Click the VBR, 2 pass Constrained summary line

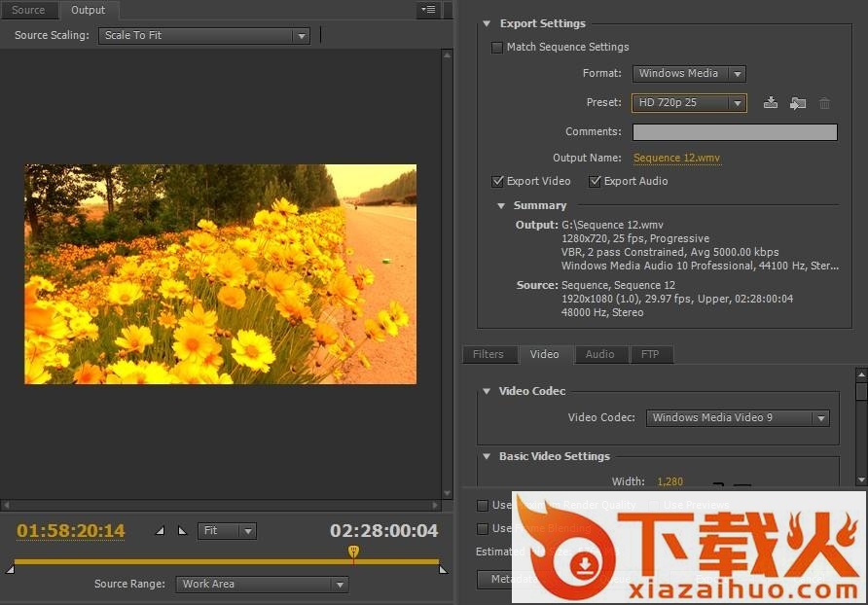pos(669,252)
